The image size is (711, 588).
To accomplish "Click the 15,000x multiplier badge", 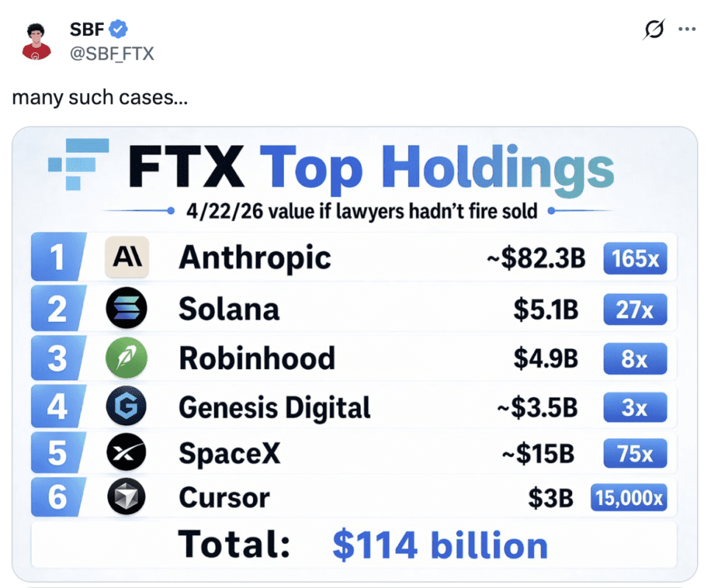I will point(629,498).
